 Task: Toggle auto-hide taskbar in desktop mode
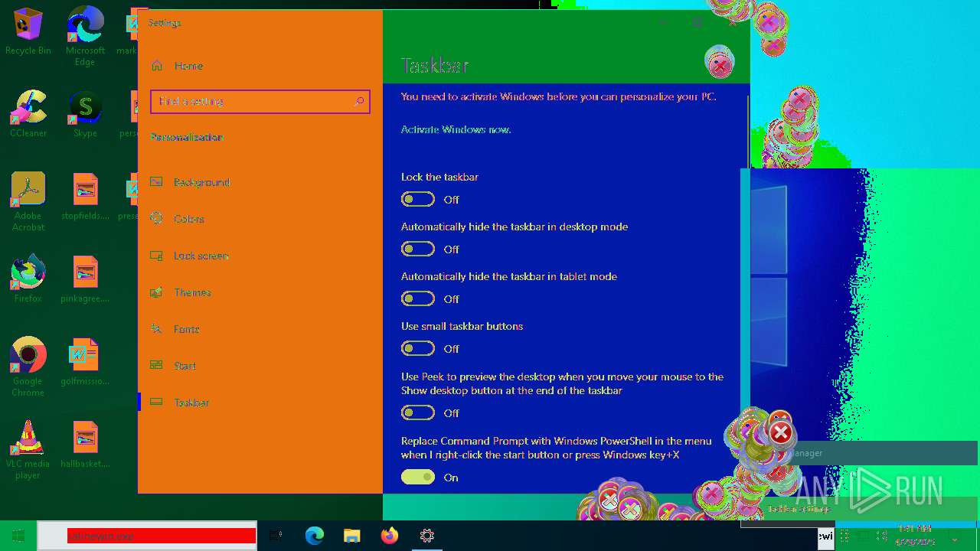[418, 249]
